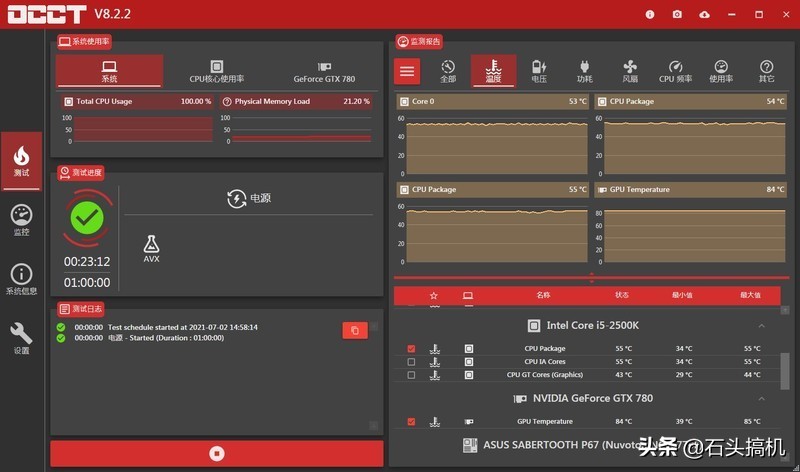Switch to CPU core usage tab
Screen dimensions: 800x472
(217, 71)
